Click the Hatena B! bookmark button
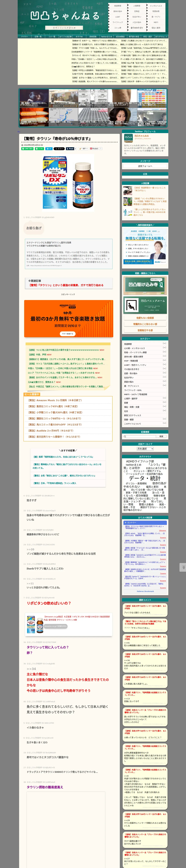The height and width of the screenshot is (868, 186). 49,149
